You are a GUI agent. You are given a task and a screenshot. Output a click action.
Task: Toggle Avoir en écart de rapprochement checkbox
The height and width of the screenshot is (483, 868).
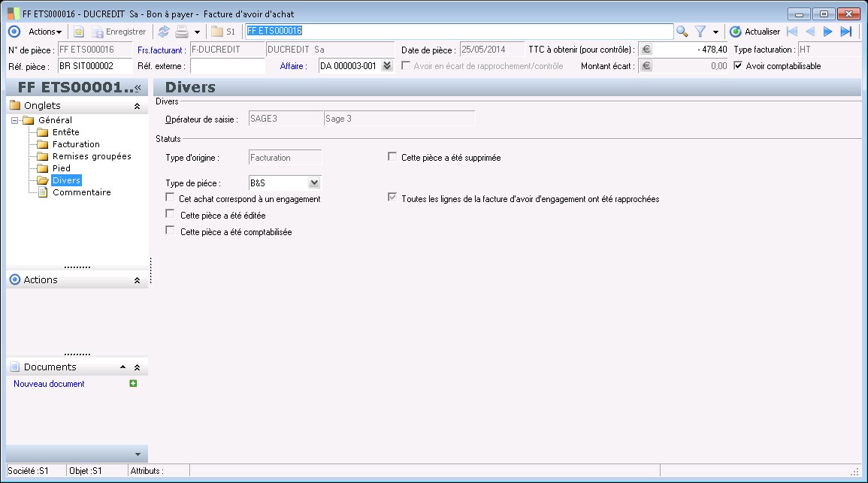(x=406, y=65)
